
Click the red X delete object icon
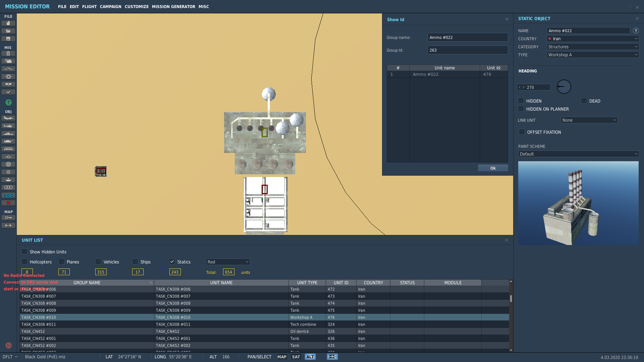(x=8, y=203)
